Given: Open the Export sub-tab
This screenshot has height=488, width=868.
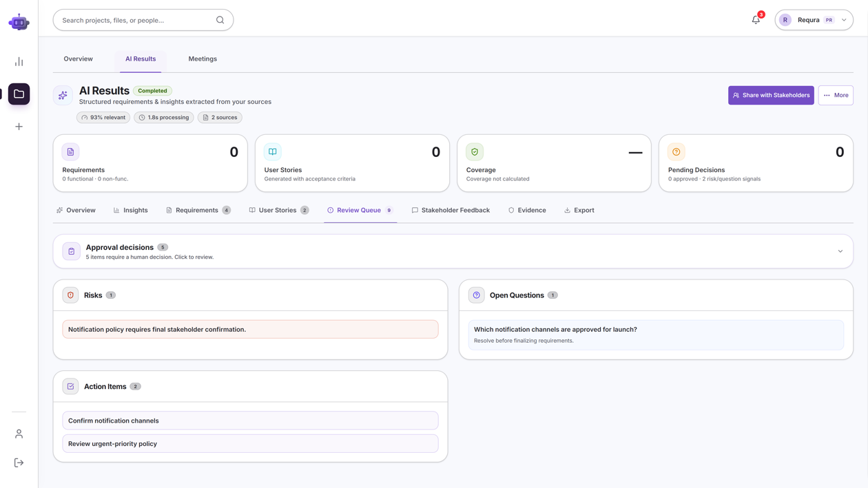Looking at the screenshot, I should pyautogui.click(x=579, y=210).
